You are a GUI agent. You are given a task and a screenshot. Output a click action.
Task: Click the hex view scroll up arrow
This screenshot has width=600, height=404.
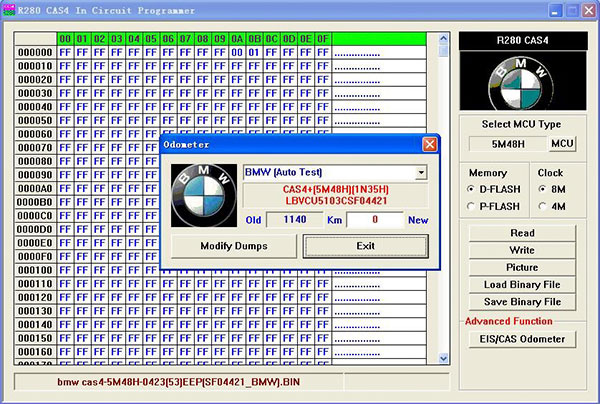coord(443,38)
